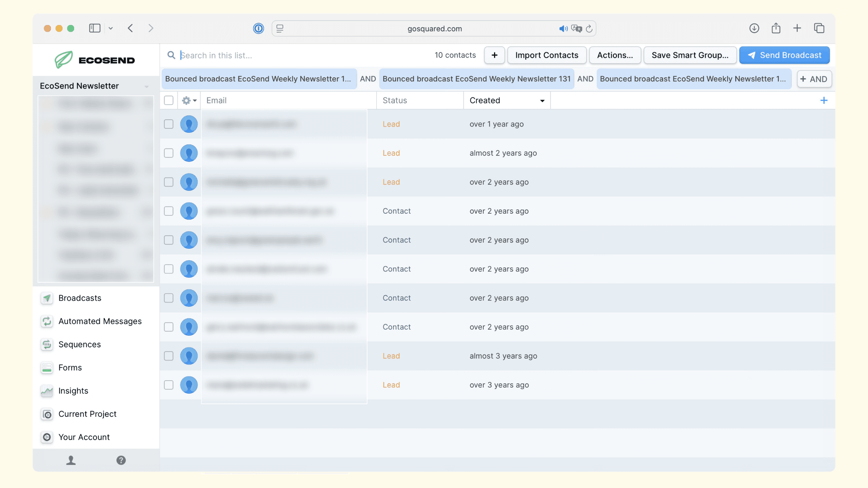Click the reader page icon in address bar
The width and height of the screenshot is (868, 488).
(280, 28)
